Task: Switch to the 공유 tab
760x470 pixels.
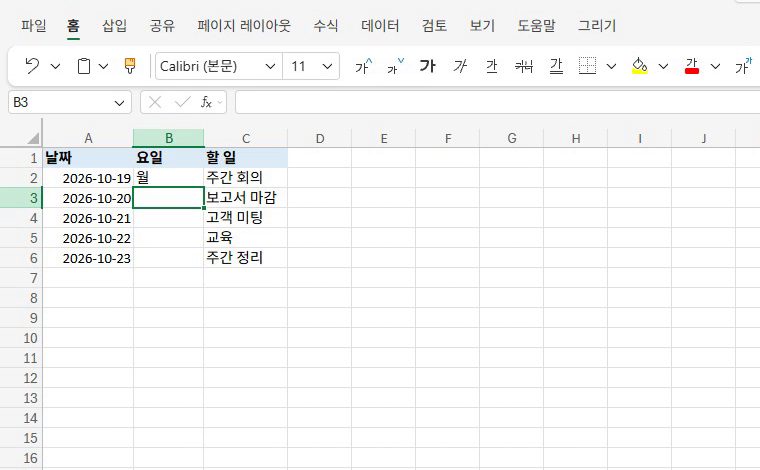Action: (x=162, y=25)
